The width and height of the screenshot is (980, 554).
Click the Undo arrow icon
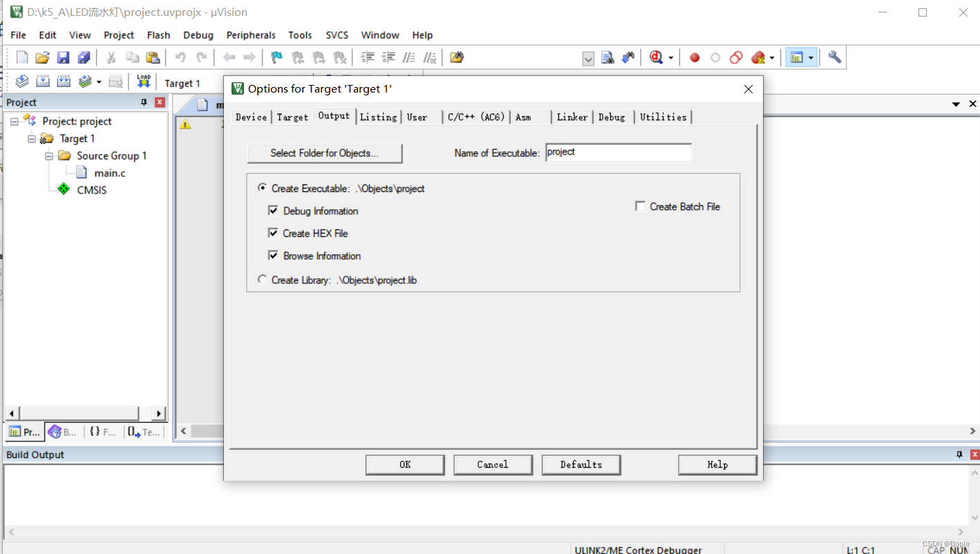click(180, 57)
